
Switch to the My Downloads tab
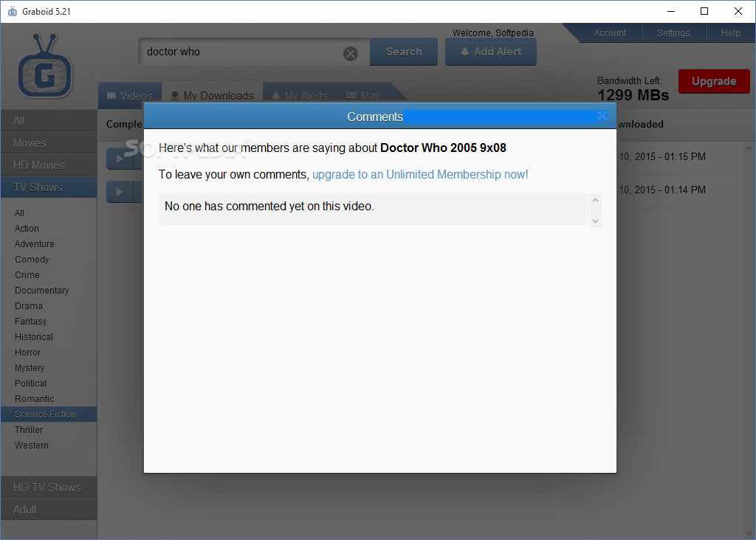pyautogui.click(x=212, y=95)
